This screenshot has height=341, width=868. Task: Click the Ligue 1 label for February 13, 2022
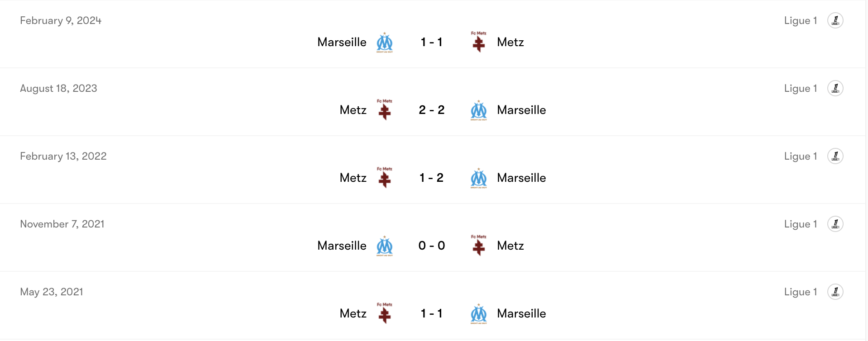pyautogui.click(x=800, y=156)
